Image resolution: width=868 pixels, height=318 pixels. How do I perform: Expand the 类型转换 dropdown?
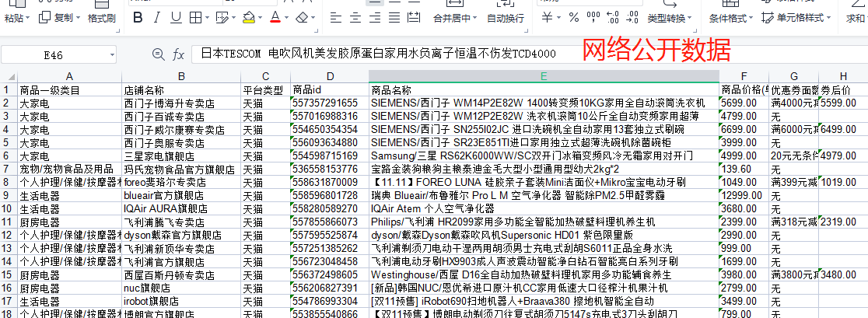pos(689,19)
